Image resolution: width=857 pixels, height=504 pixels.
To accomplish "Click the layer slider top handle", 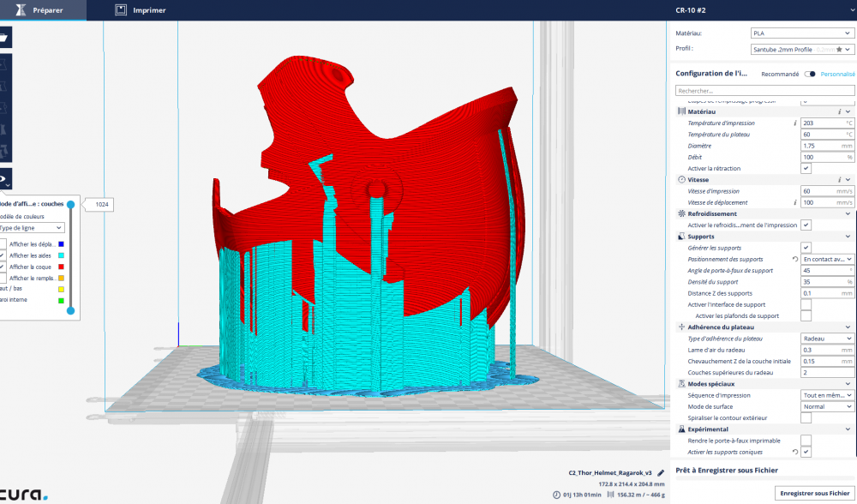I will (70, 205).
